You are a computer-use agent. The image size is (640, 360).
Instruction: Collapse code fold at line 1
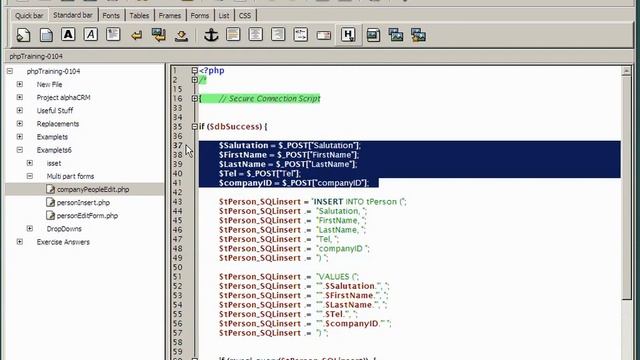[x=195, y=71]
